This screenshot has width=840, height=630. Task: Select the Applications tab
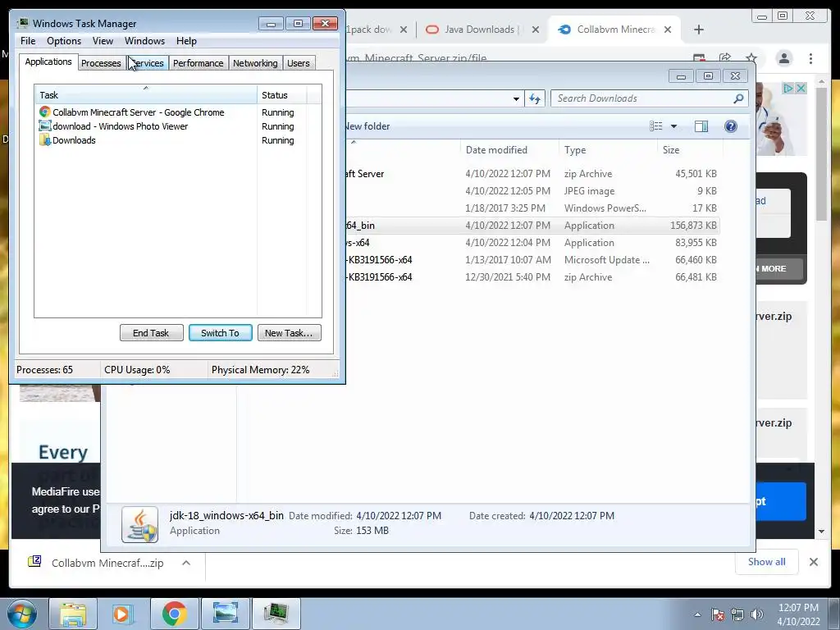48,62
